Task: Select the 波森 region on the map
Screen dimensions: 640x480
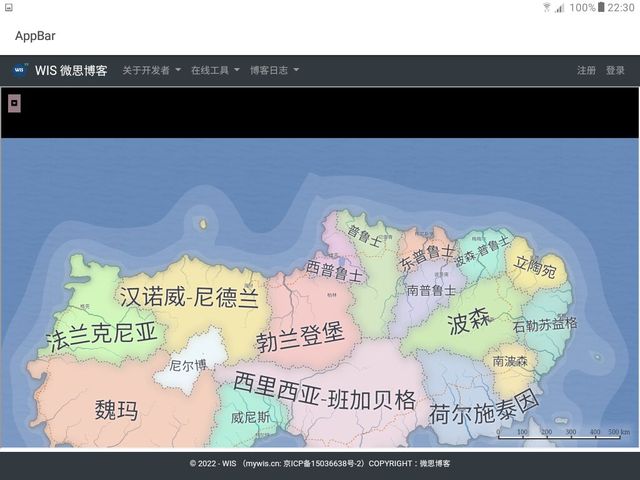Action: pos(469,323)
